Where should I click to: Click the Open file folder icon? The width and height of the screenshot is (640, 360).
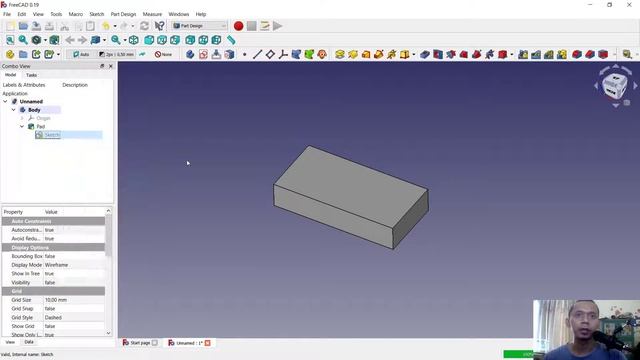(x=23, y=26)
